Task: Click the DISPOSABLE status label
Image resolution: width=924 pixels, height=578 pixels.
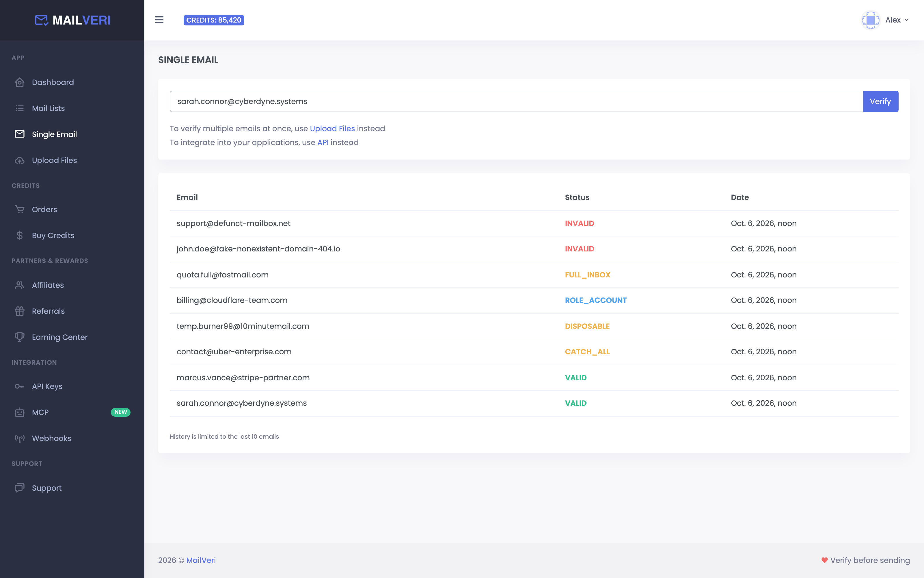Action: coord(587,327)
